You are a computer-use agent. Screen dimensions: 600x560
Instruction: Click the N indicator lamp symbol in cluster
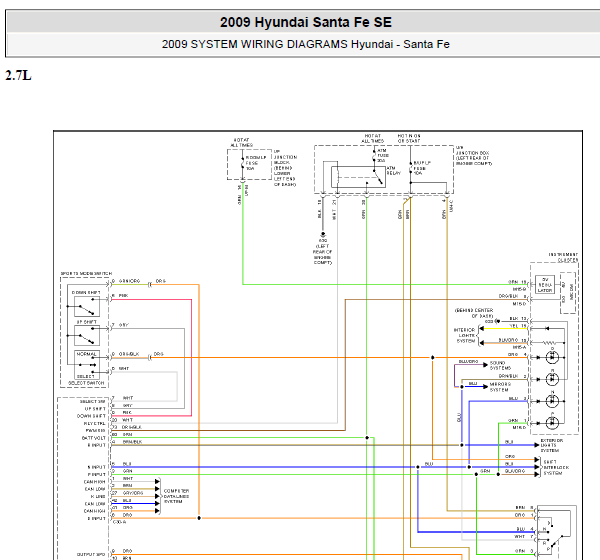tap(552, 401)
